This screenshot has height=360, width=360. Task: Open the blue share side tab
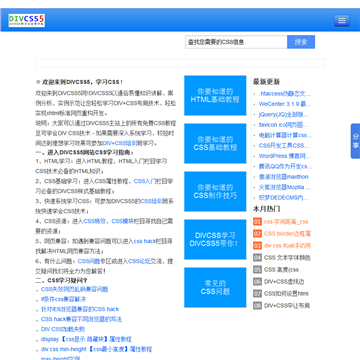click(355, 141)
